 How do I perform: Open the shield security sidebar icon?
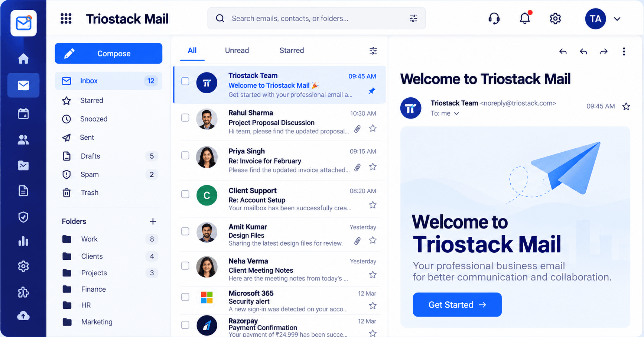(23, 217)
